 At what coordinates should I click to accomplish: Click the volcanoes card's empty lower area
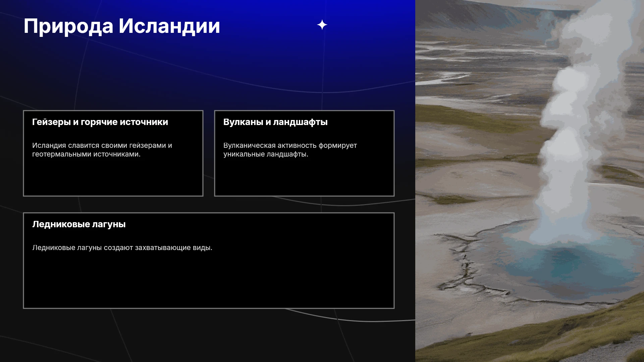tap(304, 178)
